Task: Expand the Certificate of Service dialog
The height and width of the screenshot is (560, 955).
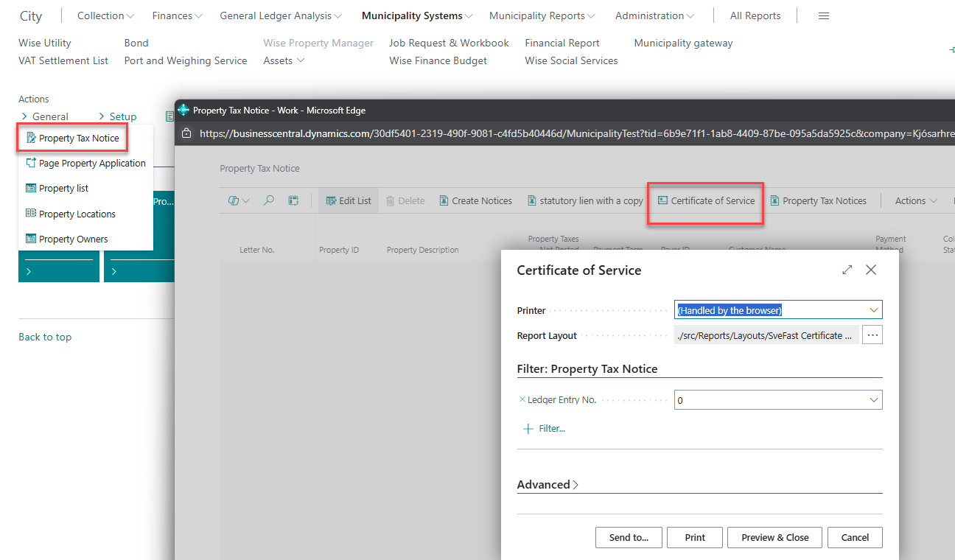Action: (x=847, y=270)
